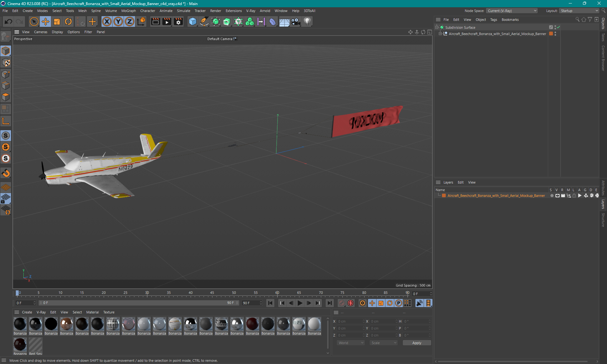Open the Node Space dropdown
Viewport: 607px width, 364px height.
512,11
